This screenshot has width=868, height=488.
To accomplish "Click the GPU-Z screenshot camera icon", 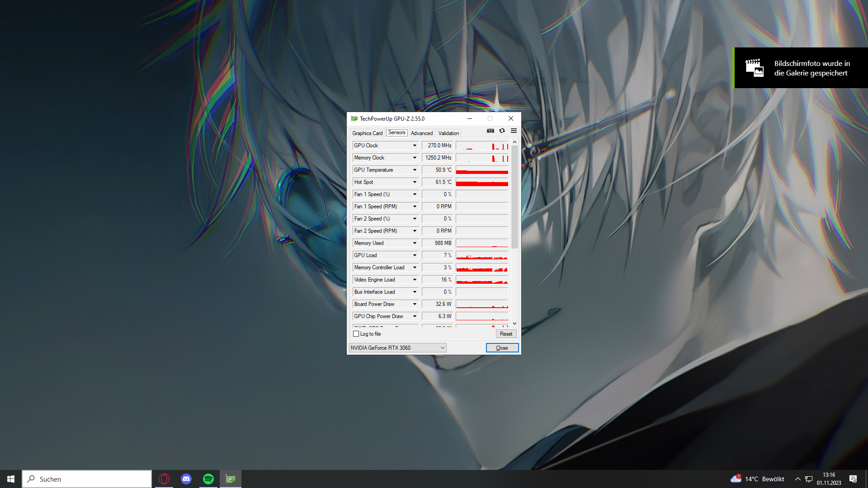I will [x=490, y=131].
